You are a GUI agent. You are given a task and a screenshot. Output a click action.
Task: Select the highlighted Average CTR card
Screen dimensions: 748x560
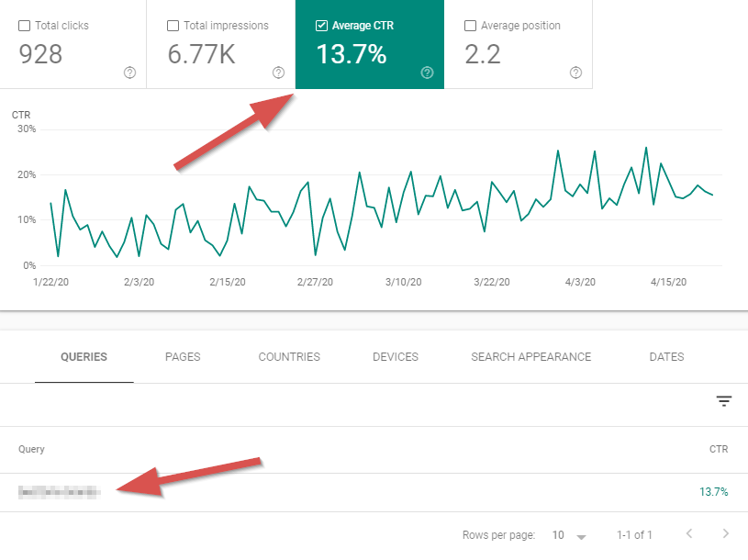[369, 44]
